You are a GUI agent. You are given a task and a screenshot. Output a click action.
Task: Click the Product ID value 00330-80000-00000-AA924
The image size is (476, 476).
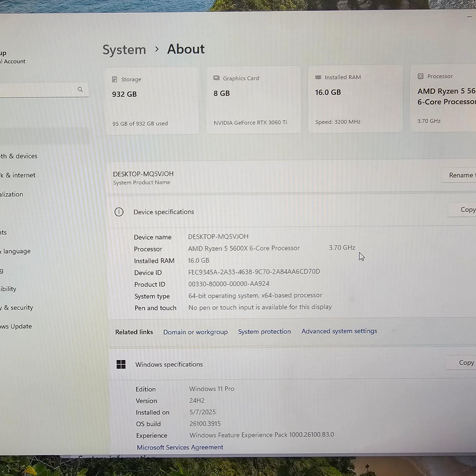[229, 284]
